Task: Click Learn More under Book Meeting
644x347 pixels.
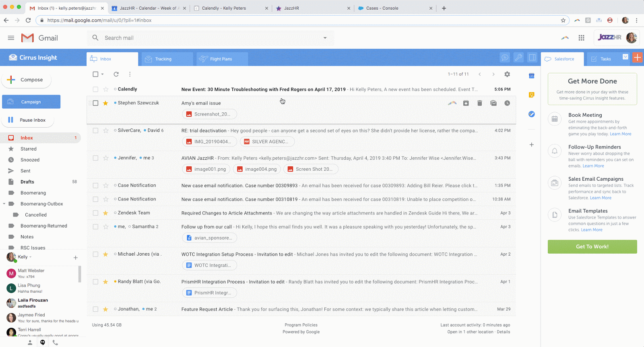Action: (620, 134)
